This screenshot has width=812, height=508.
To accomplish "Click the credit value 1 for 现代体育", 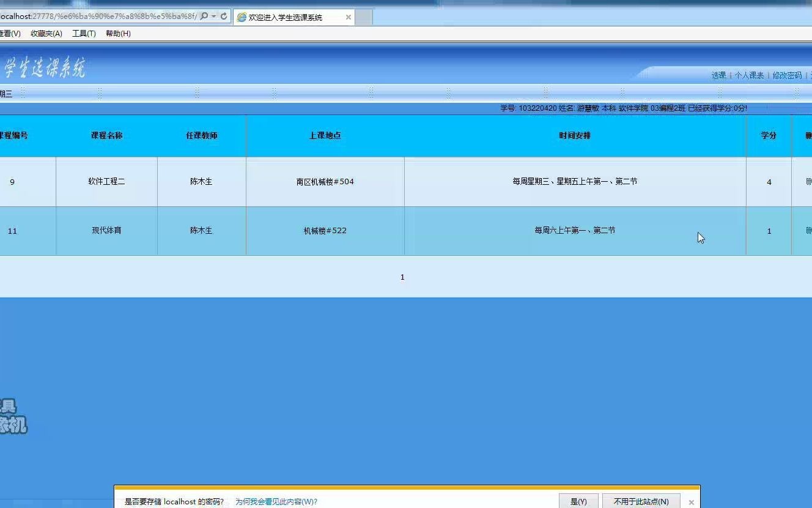I will 769,231.
